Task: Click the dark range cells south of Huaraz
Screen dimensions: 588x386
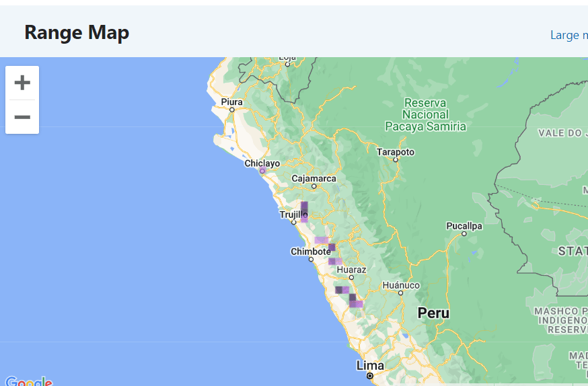Action: [x=348, y=296]
